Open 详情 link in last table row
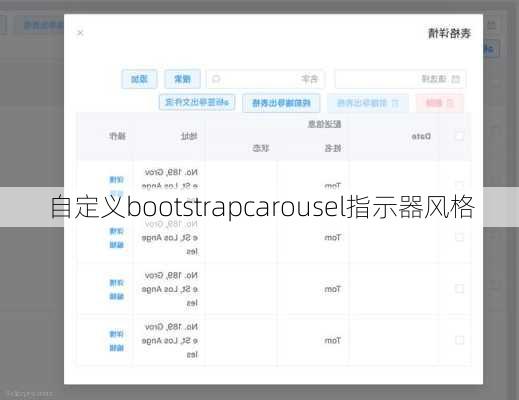The width and height of the screenshot is (519, 400). point(117,334)
